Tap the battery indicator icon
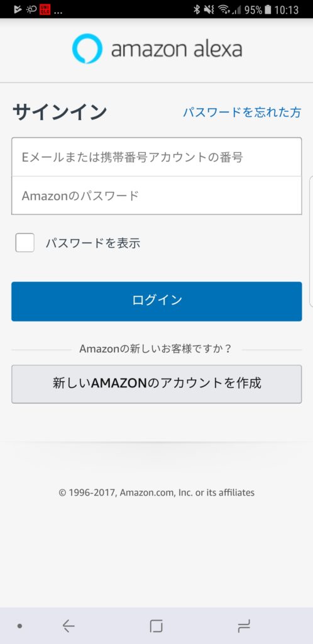Image resolution: width=313 pixels, height=644 pixels. click(268, 9)
